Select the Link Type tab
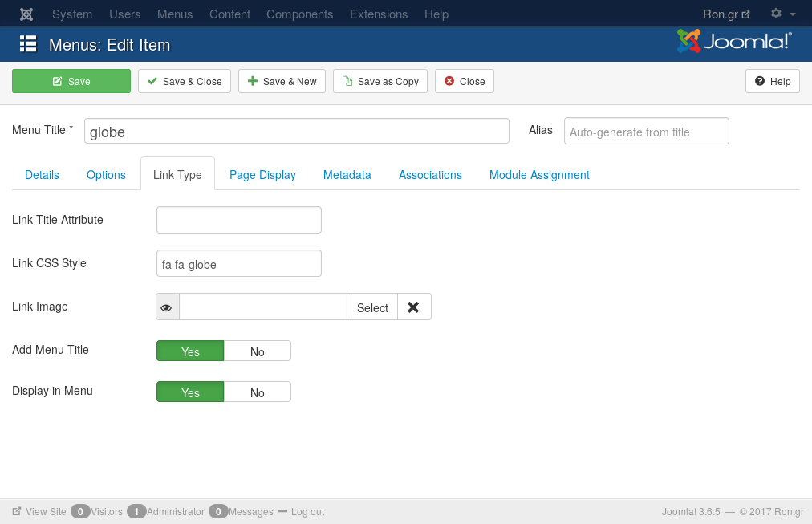Viewport: 812px width, 524px height. [177, 174]
